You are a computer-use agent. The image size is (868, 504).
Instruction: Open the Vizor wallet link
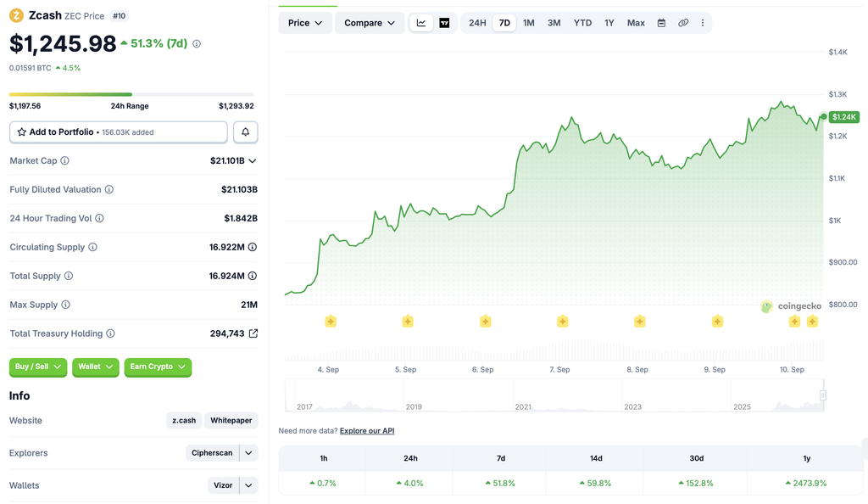(x=223, y=485)
